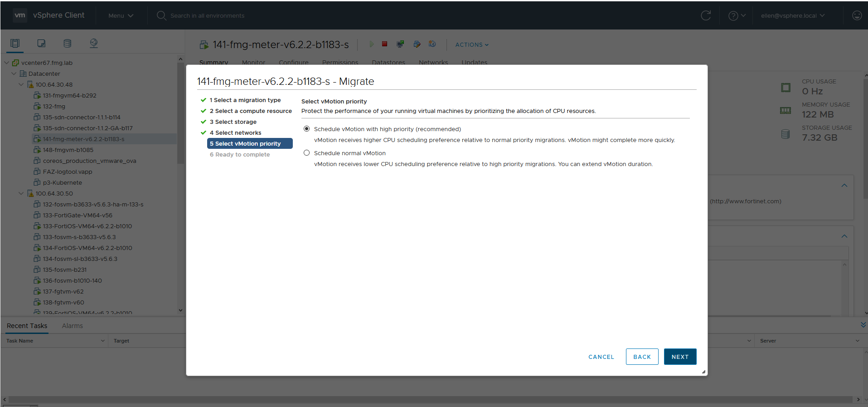Click the search magnifier icon
The height and width of the screenshot is (407, 868).
[161, 15]
